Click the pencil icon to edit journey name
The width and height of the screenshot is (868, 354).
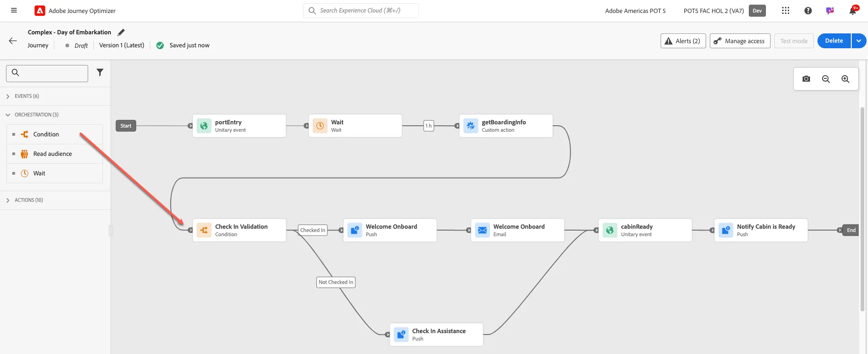pos(121,32)
